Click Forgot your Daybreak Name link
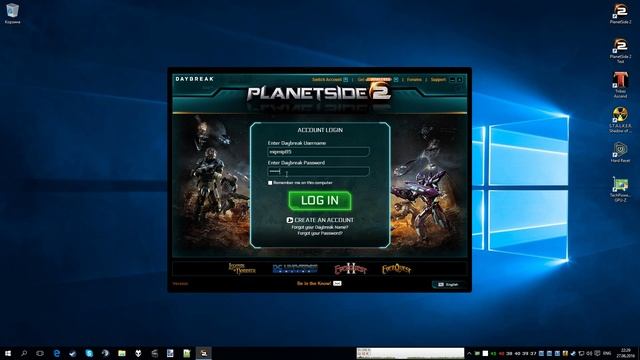The width and height of the screenshot is (640, 360). click(320, 227)
